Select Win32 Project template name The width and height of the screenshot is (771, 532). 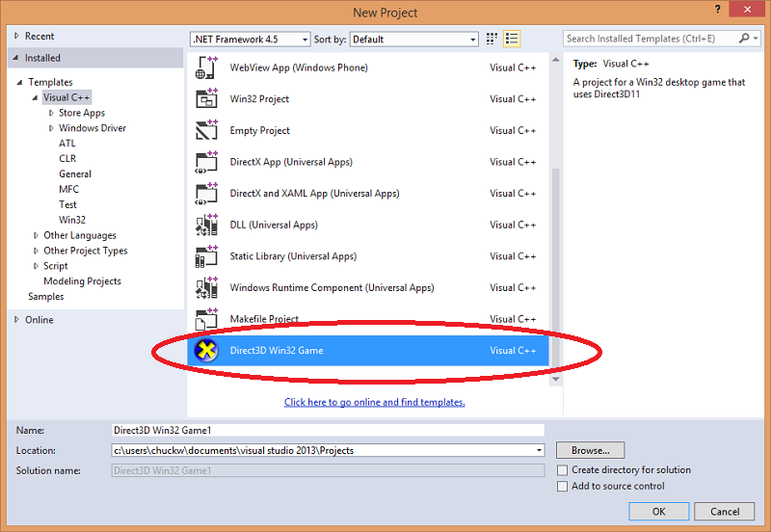259,99
